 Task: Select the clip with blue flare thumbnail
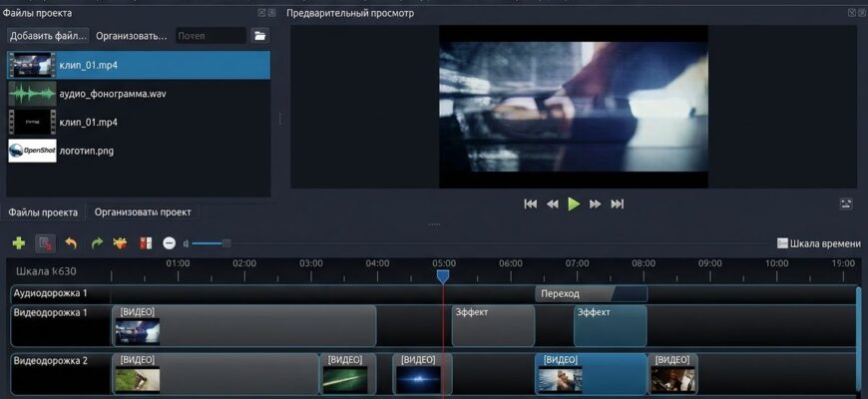pyautogui.click(x=422, y=375)
